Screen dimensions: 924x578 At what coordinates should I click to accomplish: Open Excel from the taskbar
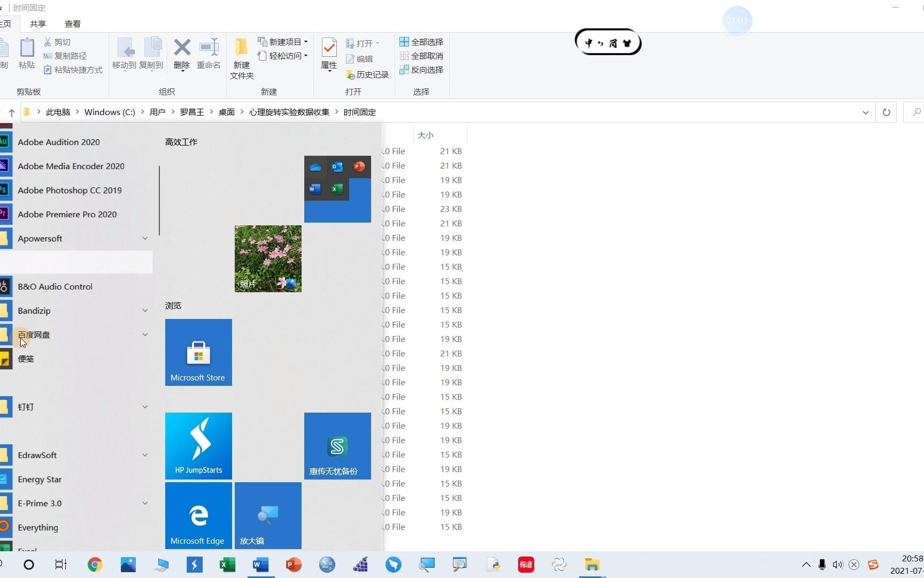[228, 565]
